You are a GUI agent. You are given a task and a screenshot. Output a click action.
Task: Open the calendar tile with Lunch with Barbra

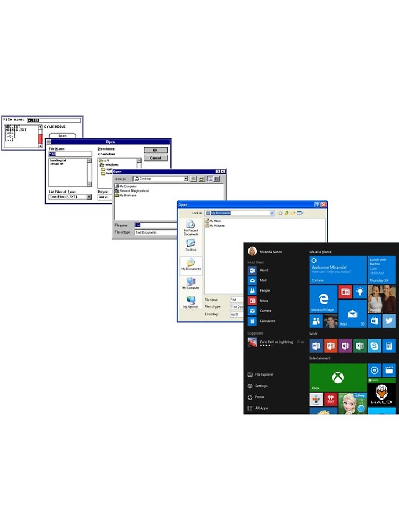point(381,270)
